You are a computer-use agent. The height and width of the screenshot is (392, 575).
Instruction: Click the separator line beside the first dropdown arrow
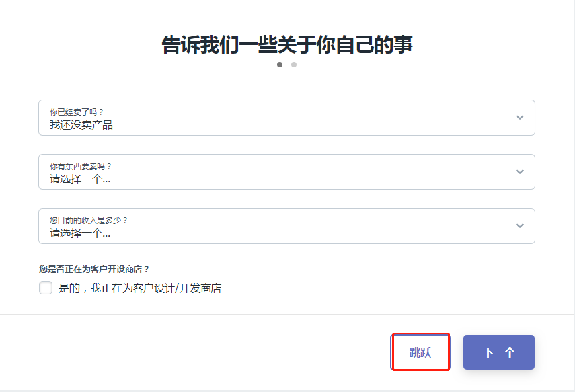click(x=508, y=118)
